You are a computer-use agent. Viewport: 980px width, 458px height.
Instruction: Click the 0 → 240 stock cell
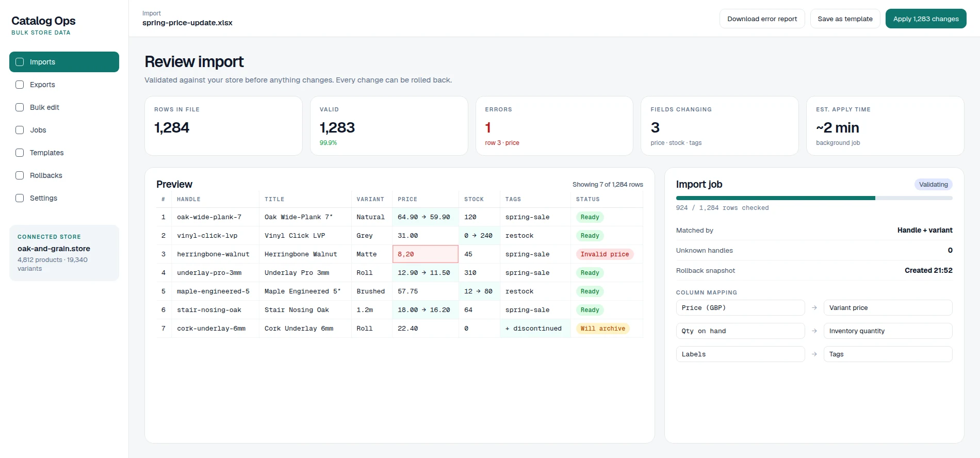pos(479,236)
